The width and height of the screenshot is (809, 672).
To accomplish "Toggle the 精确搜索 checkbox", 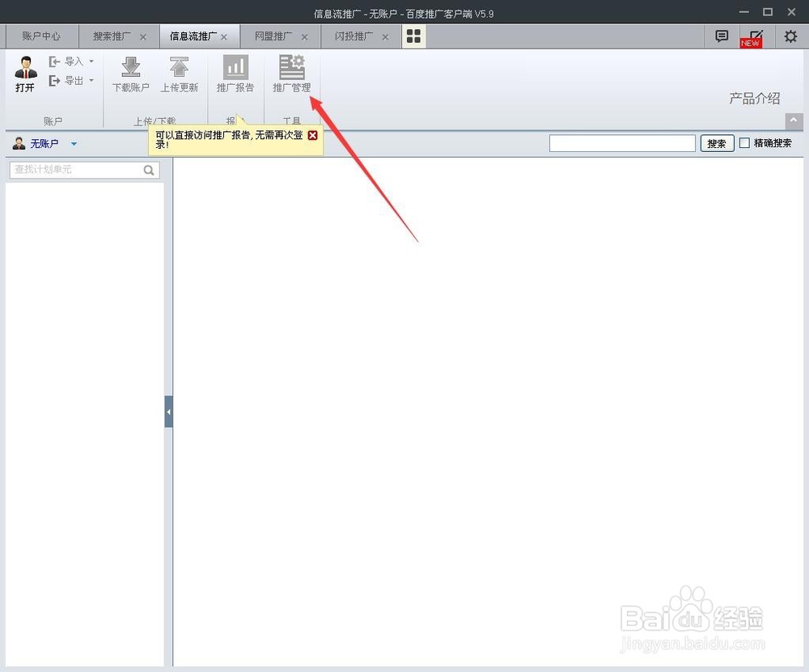I will pos(744,143).
